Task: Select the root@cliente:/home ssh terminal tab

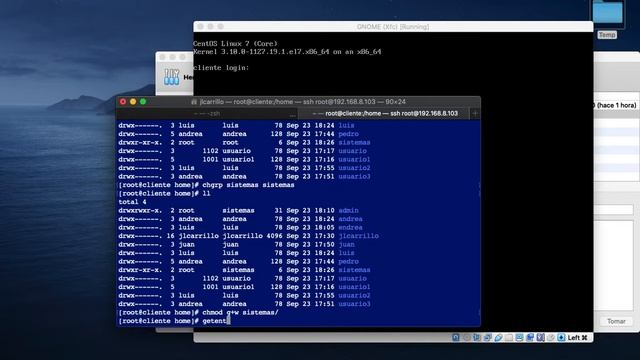Action: 384,113
